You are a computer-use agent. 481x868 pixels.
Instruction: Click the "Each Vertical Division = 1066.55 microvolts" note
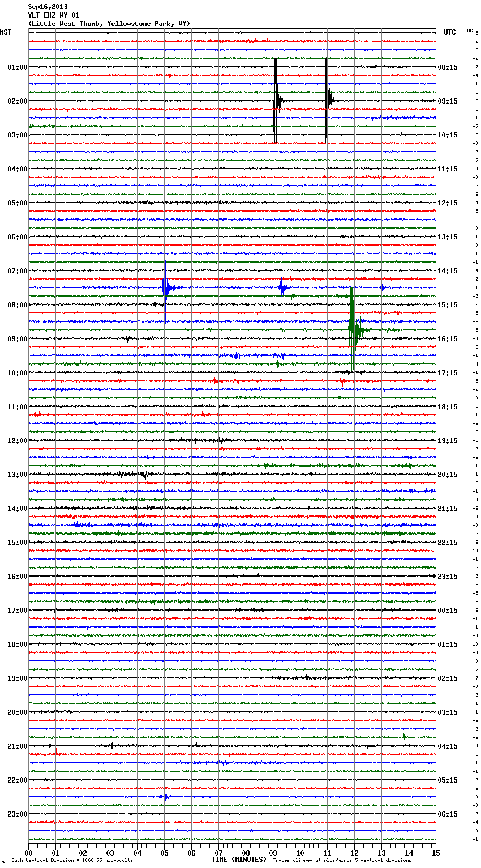coord(72,860)
